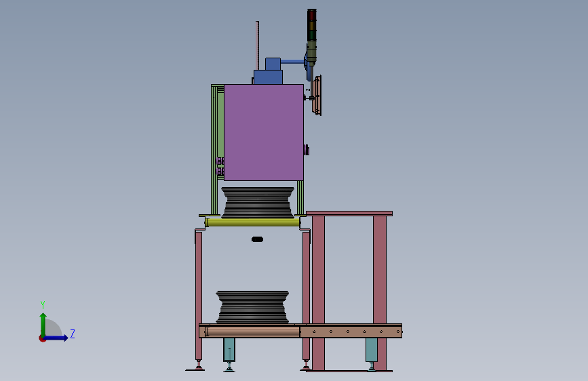Image resolution: width=588 pixels, height=381 pixels.
Task: Select the stack signal tower light
Action: tap(311, 35)
